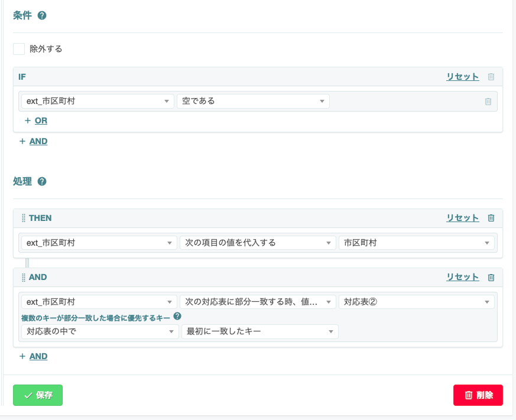The width and height of the screenshot is (516, 420).
Task: Click リセット link in IF header
Action: point(462,77)
